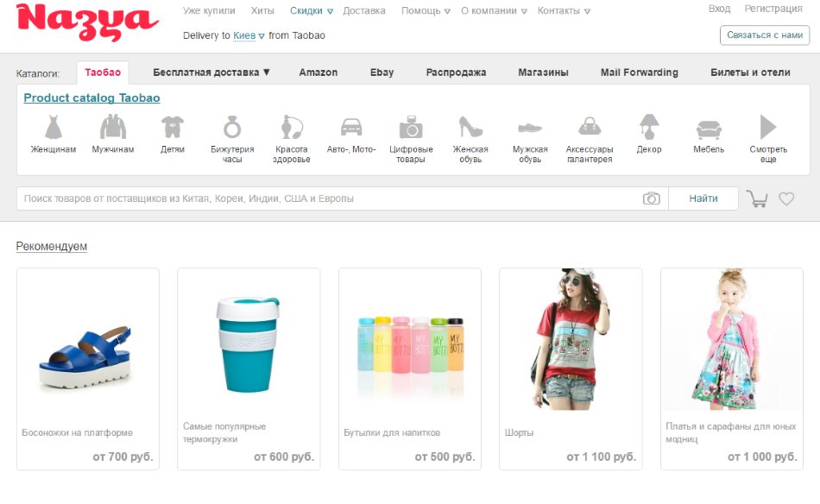The height and width of the screenshot is (504, 820).
Task: Switch to Билеты и отели tab
Action: [750, 72]
